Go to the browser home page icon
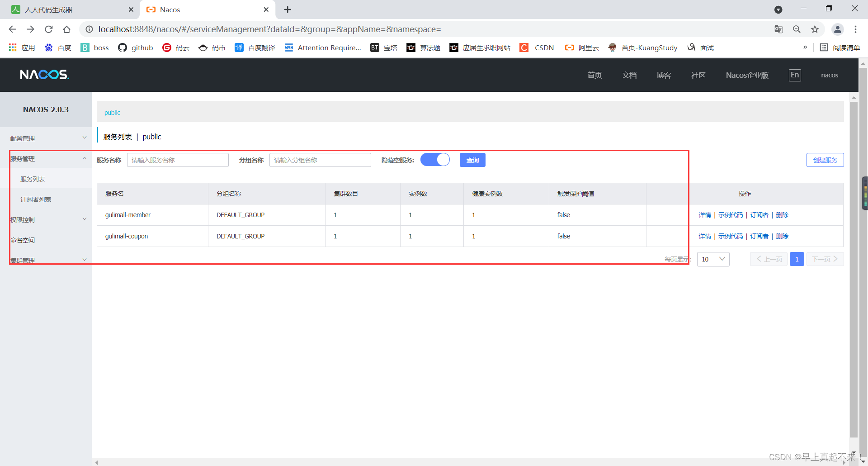Viewport: 868px width, 466px height. [x=66, y=29]
